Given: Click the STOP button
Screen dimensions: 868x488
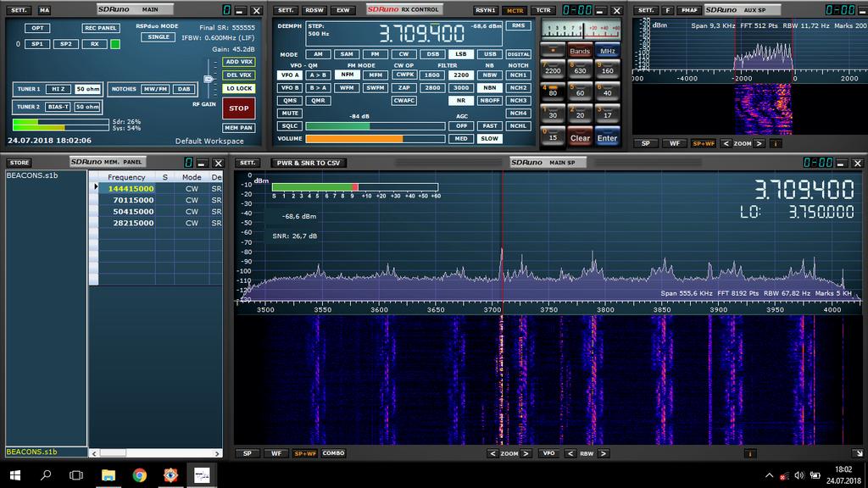Looking at the screenshot, I should (238, 108).
